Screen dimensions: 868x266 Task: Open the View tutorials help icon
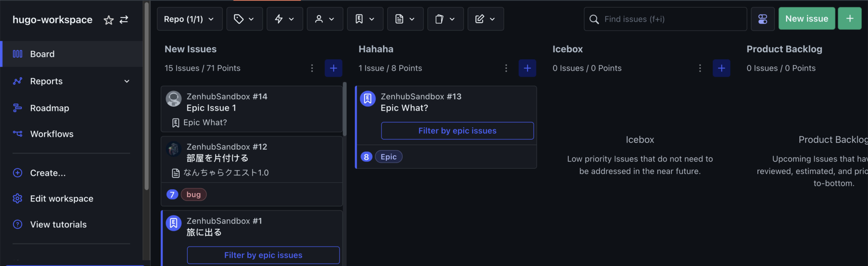pyautogui.click(x=17, y=224)
